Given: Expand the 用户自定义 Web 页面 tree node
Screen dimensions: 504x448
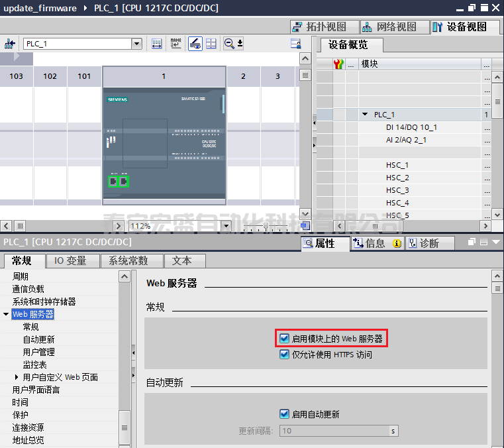Looking at the screenshot, I should [17, 377].
